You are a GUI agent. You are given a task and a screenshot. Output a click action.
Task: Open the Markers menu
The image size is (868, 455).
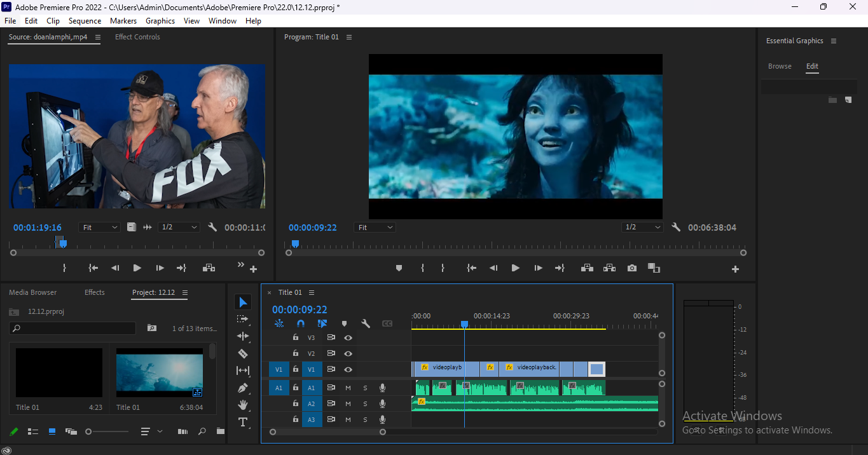[123, 21]
